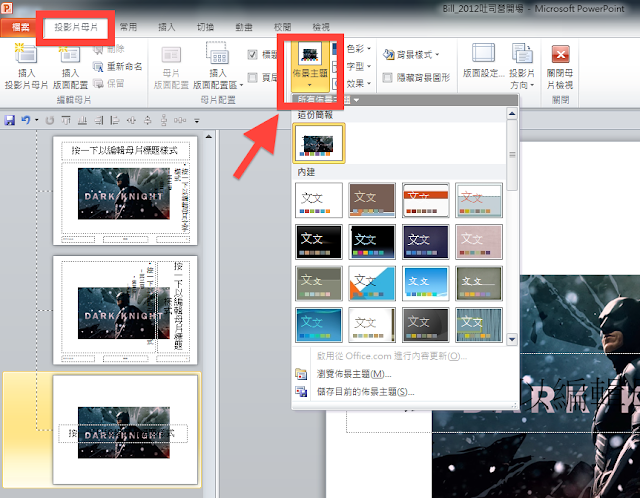Select the white Office default theme
The width and height of the screenshot is (640, 498).
click(318, 200)
